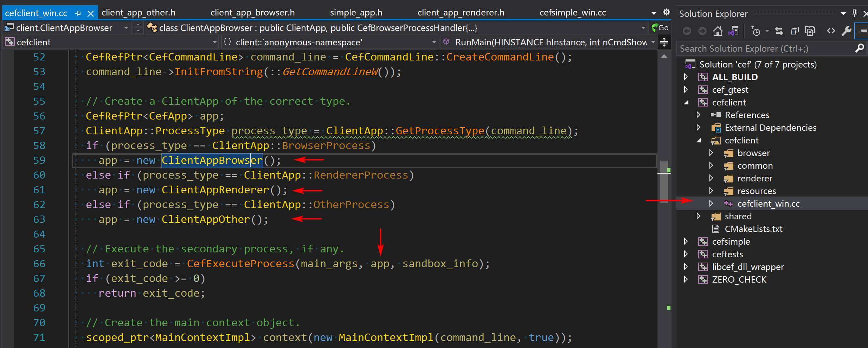Click the Show All Files icon
The width and height of the screenshot is (868, 348).
[810, 31]
